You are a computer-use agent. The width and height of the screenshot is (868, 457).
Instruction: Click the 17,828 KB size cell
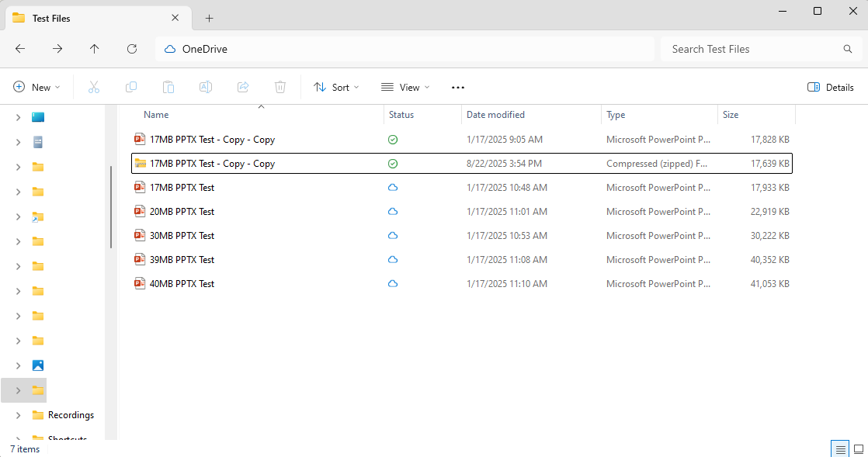coord(770,140)
